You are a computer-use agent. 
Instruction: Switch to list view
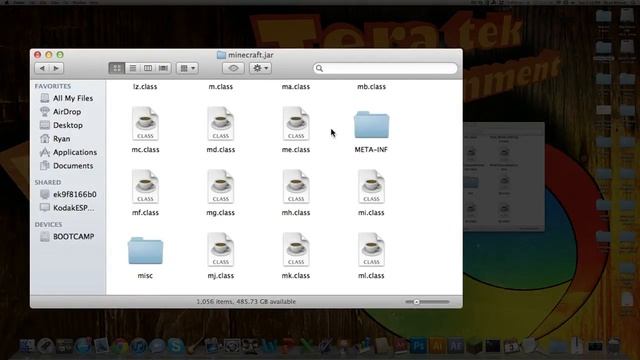133,68
